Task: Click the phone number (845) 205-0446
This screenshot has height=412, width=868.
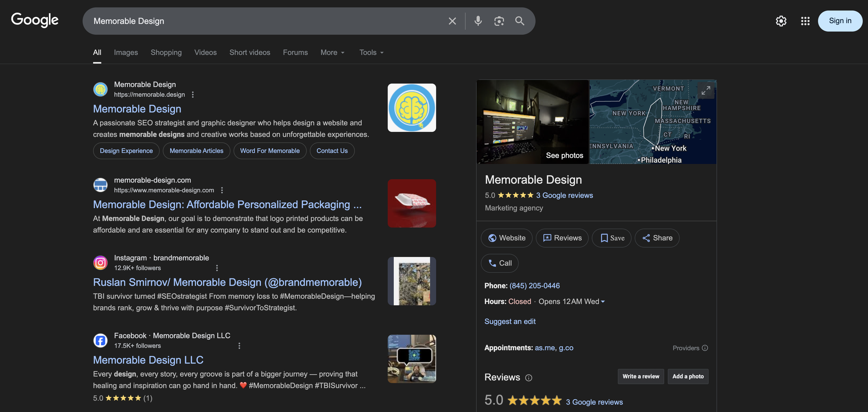Action: click(534, 286)
